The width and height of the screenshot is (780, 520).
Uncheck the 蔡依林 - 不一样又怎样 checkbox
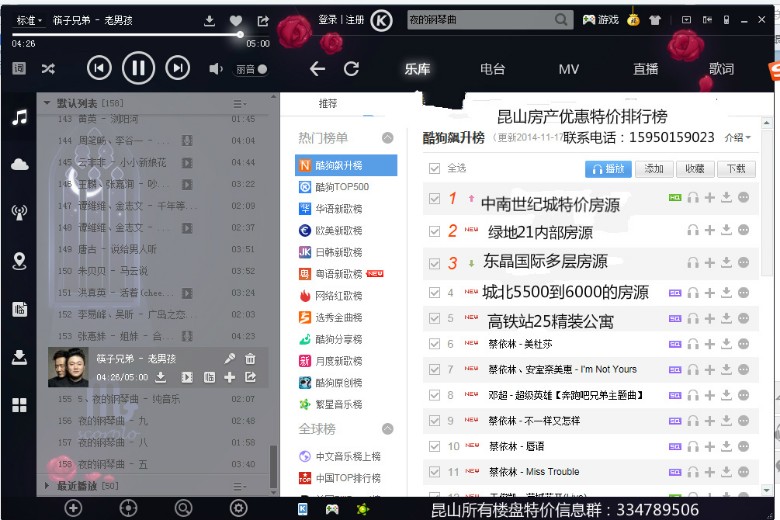[x=434, y=420]
